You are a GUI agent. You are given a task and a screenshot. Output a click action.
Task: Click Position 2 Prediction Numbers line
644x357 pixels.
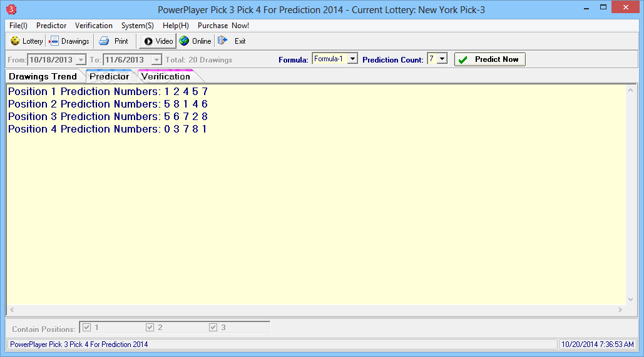108,104
